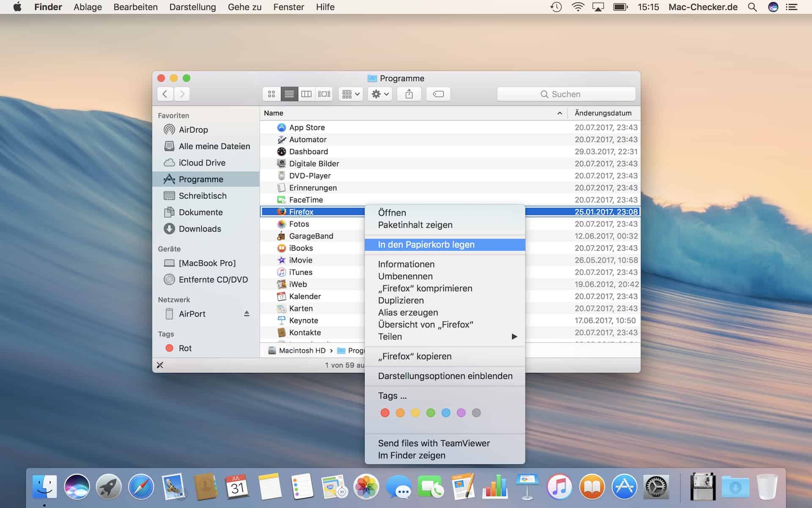Viewport: 812px width, 508px height.
Task: Switch Finder to icon view
Action: (272, 94)
